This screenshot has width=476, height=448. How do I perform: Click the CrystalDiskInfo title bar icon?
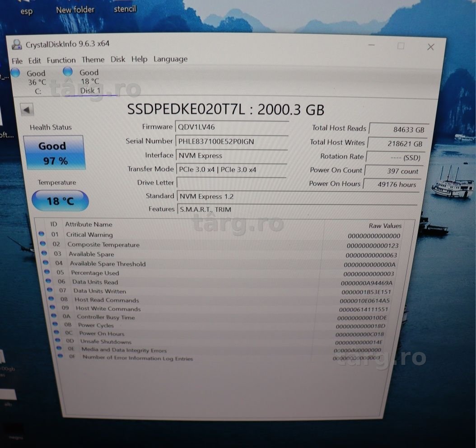tap(17, 45)
